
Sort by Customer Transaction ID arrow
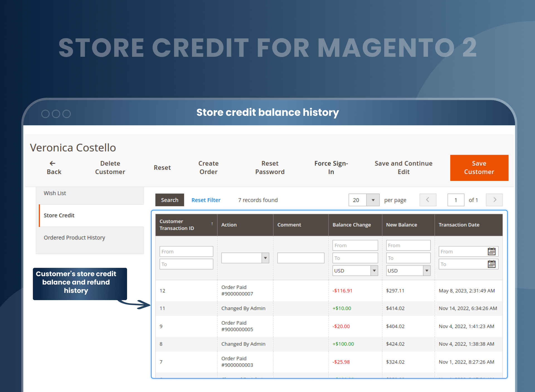tap(212, 224)
